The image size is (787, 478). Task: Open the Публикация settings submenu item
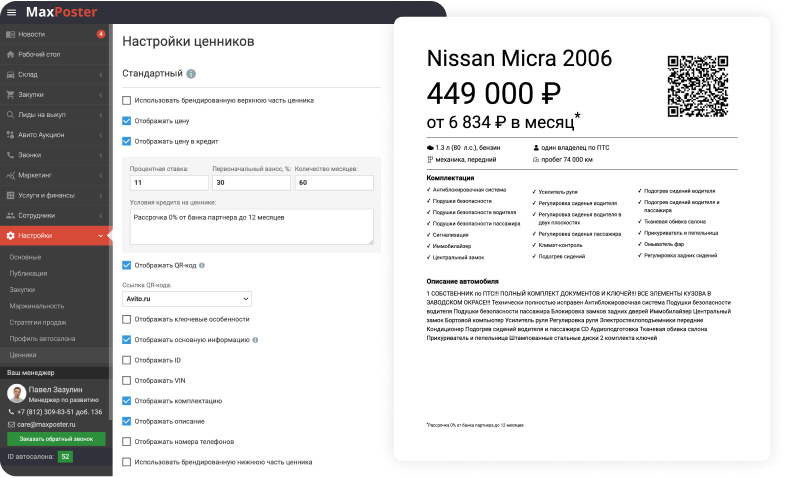(x=28, y=273)
